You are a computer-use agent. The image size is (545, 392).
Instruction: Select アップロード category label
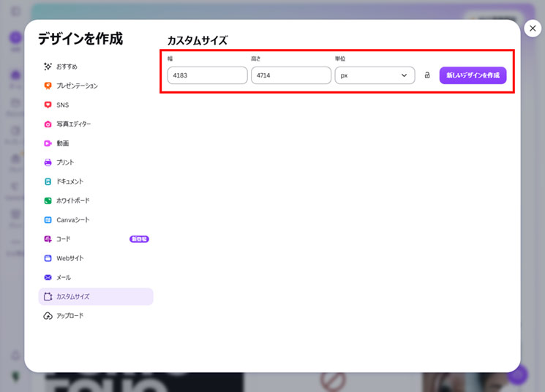coord(70,315)
